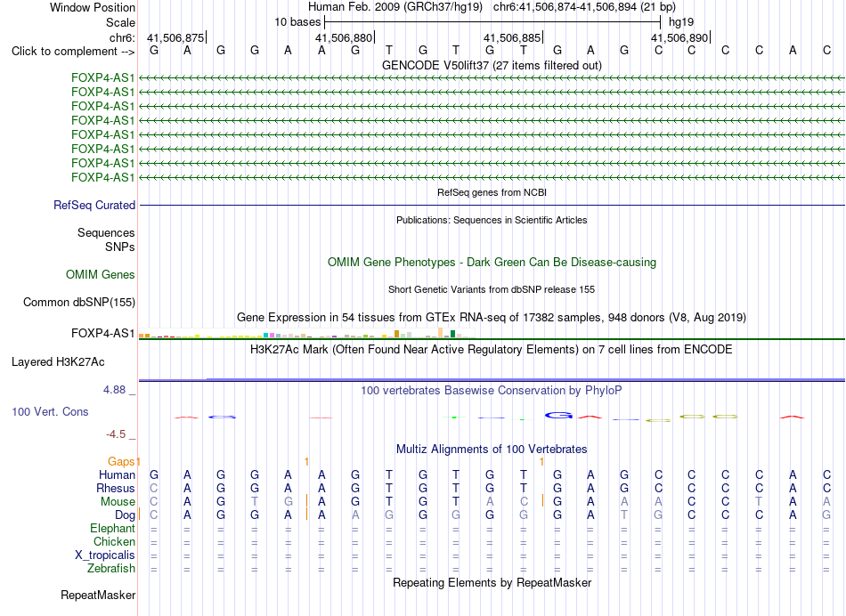Click the "chr6:" base position label

tap(122, 37)
